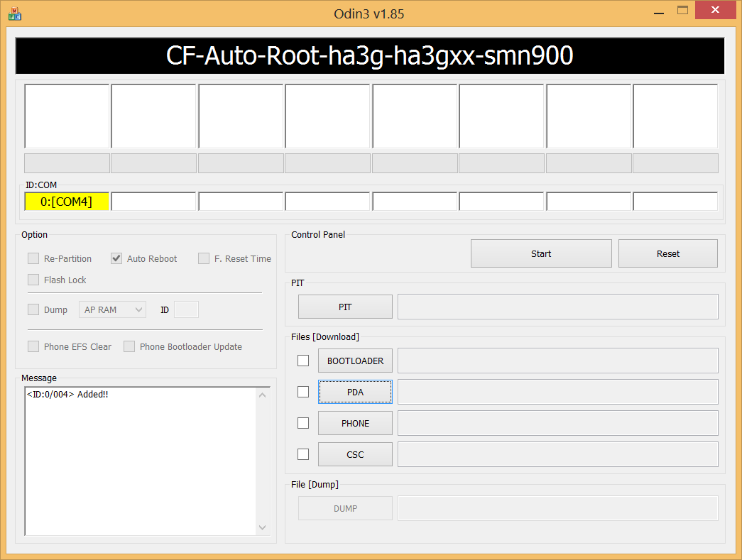The width and height of the screenshot is (742, 560).
Task: Enable the Re-Partition option
Action: [33, 258]
